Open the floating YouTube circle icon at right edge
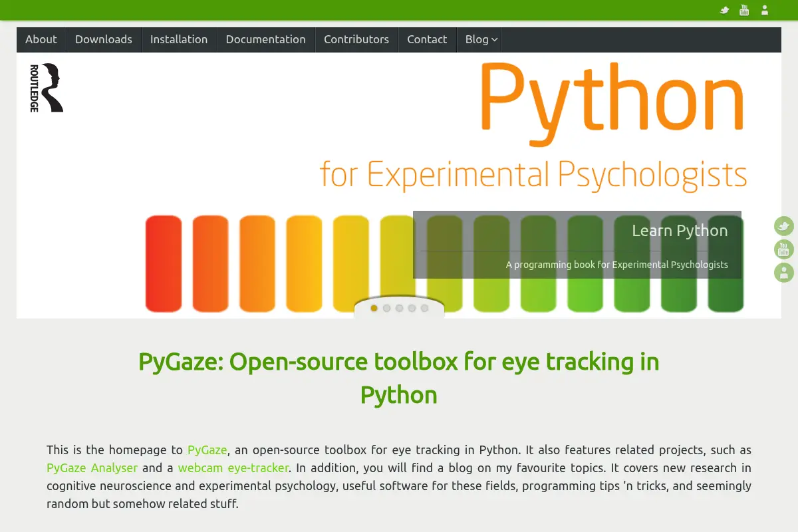This screenshot has width=798, height=532. tap(784, 249)
